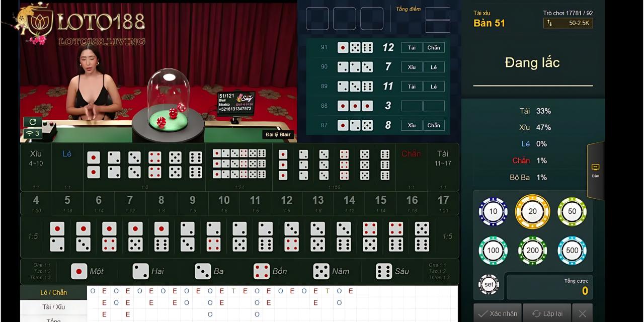This screenshot has height=322, width=644.
Task: Bet on the Xỉu 4~10 area
Action: click(36, 167)
